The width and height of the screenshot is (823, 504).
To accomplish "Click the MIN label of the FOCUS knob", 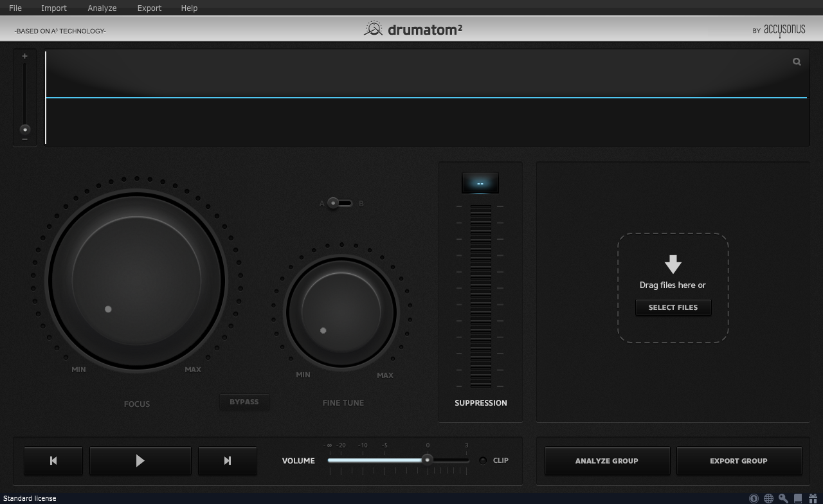I will point(78,370).
